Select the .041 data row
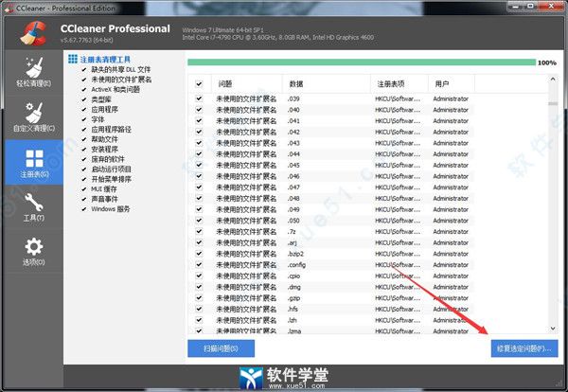Viewport: 568px width, 392px height. point(331,121)
